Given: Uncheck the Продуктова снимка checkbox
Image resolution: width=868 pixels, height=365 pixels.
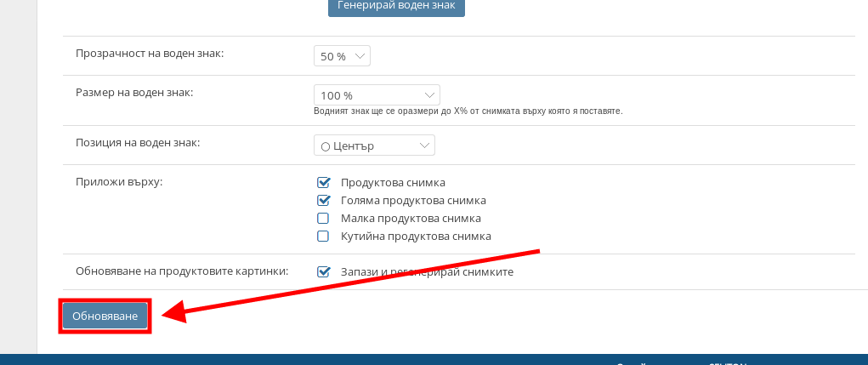Looking at the screenshot, I should [x=323, y=182].
